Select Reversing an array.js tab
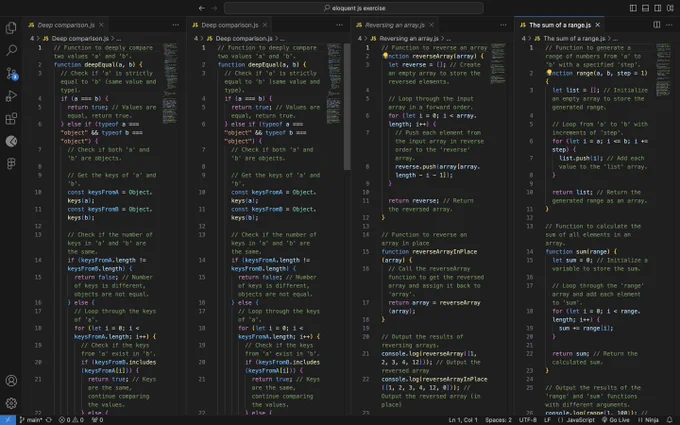The width and height of the screenshot is (680, 425). tap(394, 25)
